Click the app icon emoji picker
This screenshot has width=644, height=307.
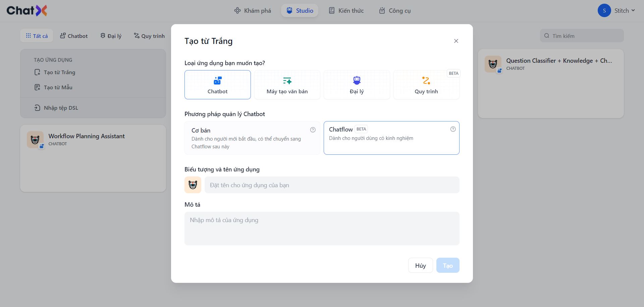(193, 185)
